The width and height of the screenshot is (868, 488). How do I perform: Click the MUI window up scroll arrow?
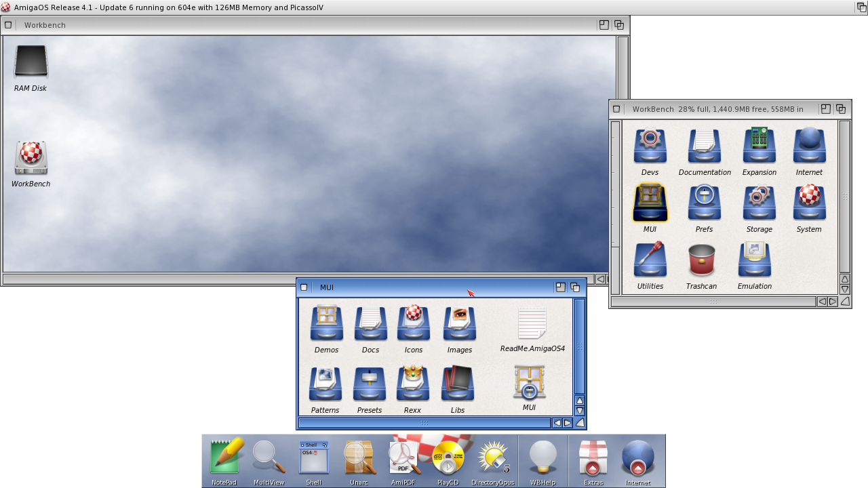[580, 401]
